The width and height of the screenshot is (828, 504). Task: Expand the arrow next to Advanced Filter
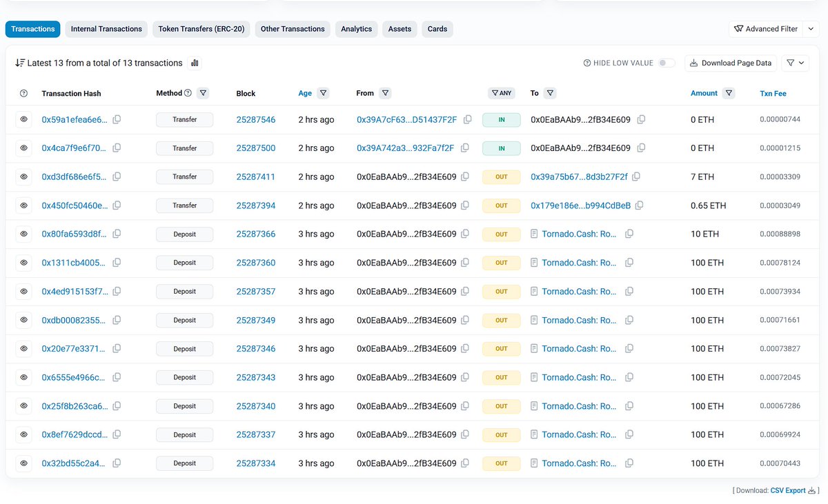point(810,29)
